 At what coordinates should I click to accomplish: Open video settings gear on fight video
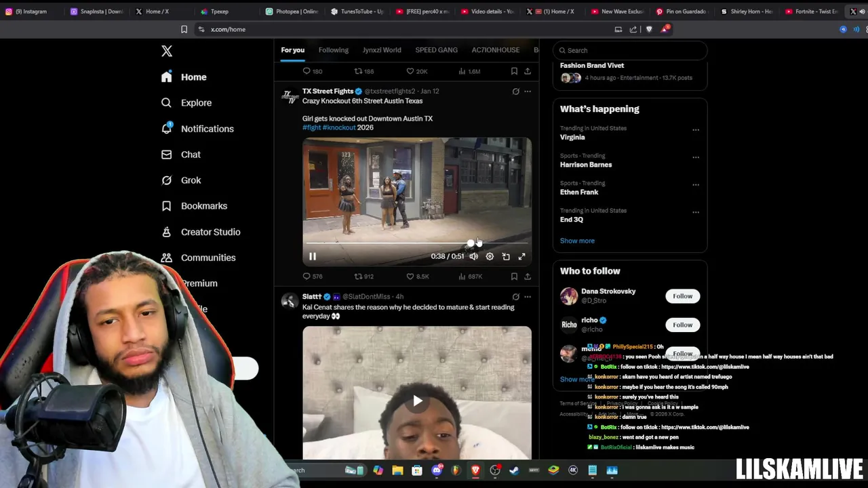point(490,256)
